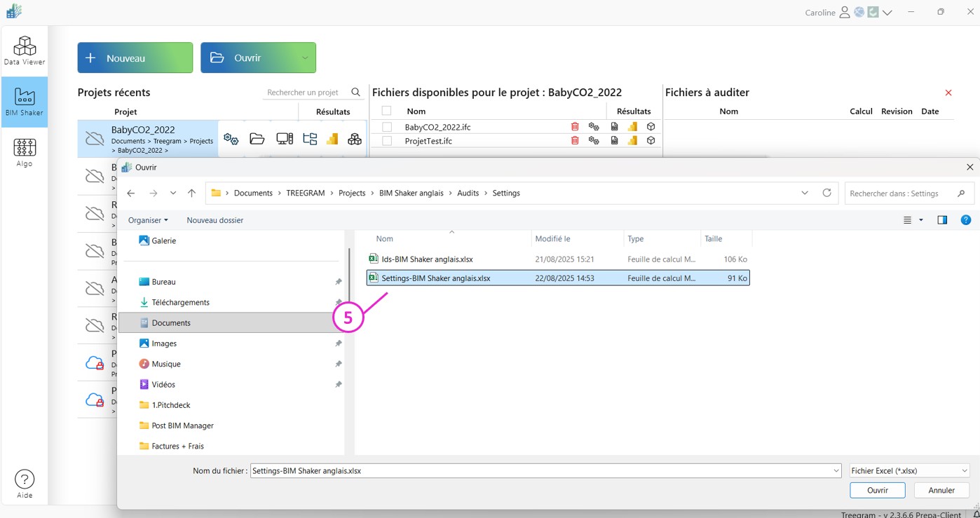Click the TREEGRAM breadcrumb in address bar

click(x=305, y=193)
